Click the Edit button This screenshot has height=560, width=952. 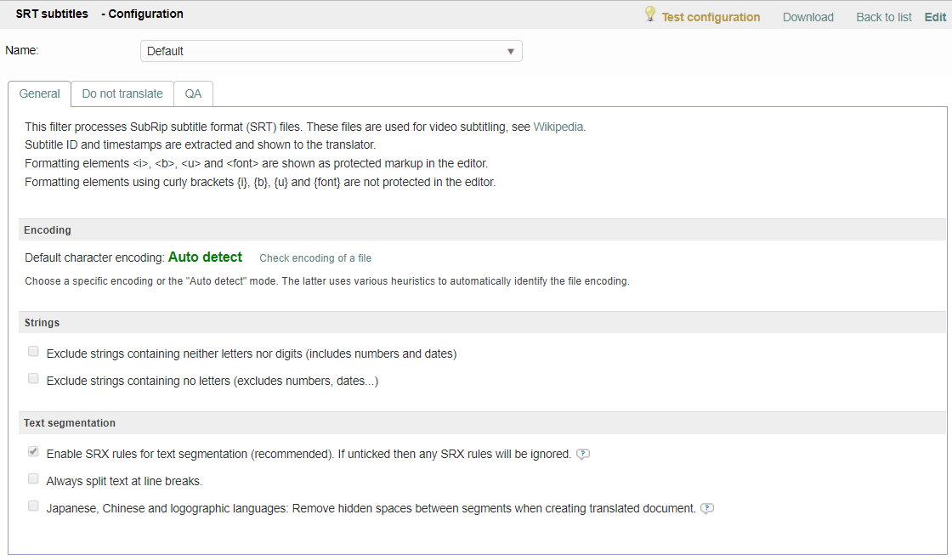935,17
